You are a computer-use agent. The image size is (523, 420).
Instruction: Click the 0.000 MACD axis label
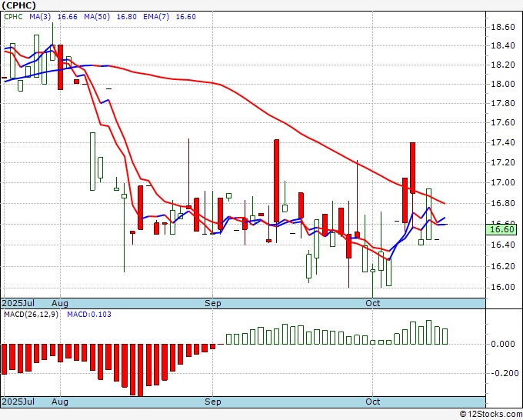point(503,344)
